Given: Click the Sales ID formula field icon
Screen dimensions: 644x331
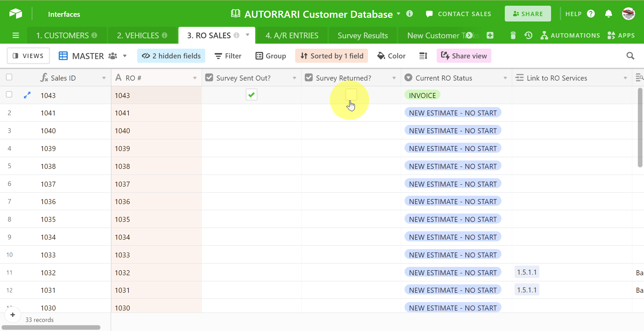Looking at the screenshot, I should point(44,78).
